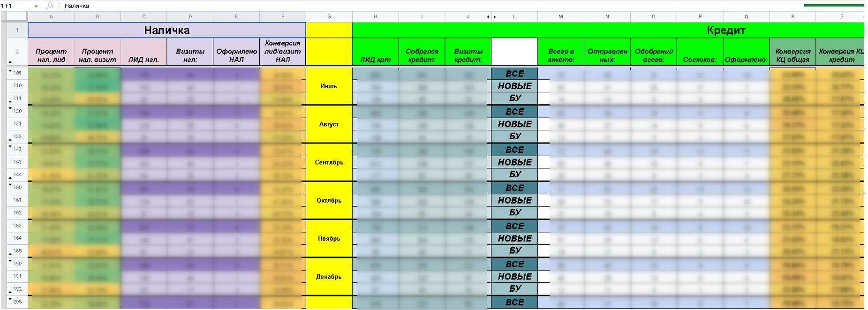Select column L header
This screenshot has width=868, height=310.
[514, 17]
